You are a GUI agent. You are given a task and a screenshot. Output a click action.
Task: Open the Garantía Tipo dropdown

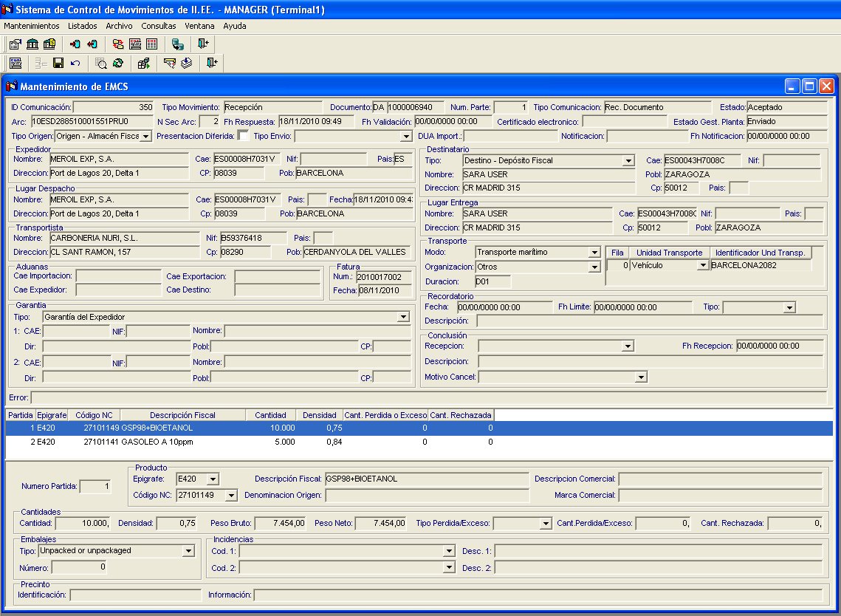[x=403, y=317]
